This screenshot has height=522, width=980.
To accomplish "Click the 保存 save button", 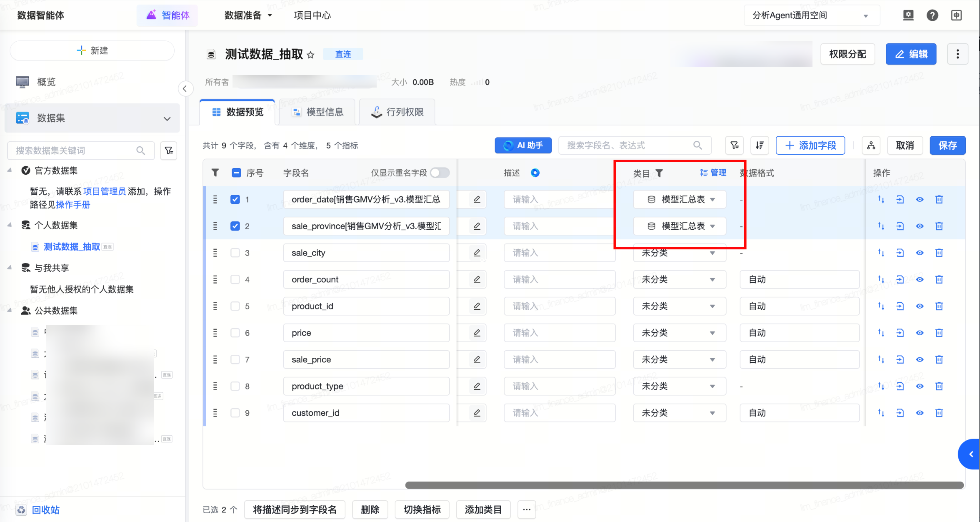I will click(947, 145).
